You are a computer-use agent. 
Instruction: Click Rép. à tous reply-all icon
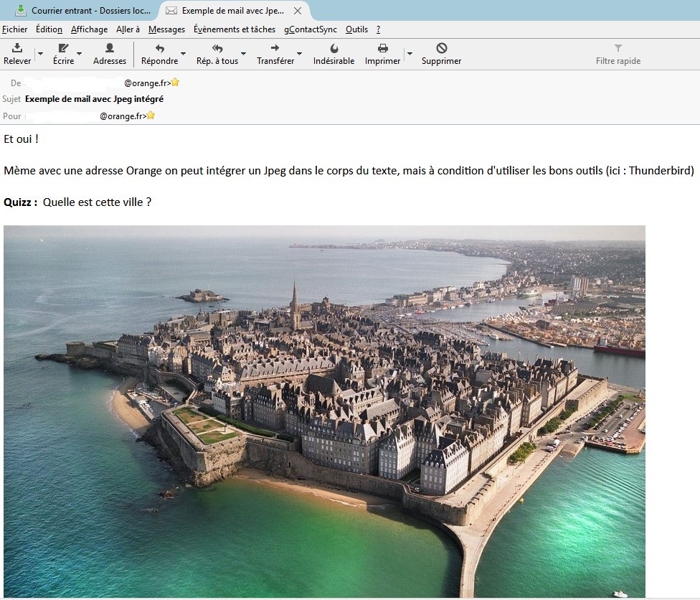217,49
